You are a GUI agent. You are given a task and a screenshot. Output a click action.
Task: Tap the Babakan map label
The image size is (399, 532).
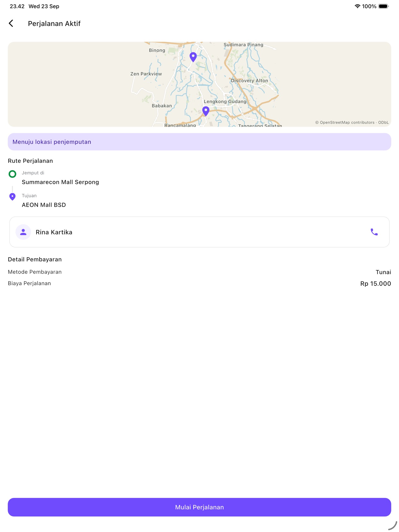pyautogui.click(x=162, y=106)
